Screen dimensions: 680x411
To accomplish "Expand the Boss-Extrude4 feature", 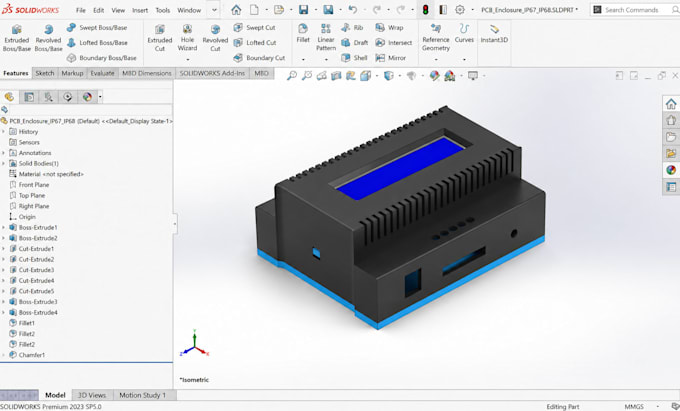I will tap(3, 312).
